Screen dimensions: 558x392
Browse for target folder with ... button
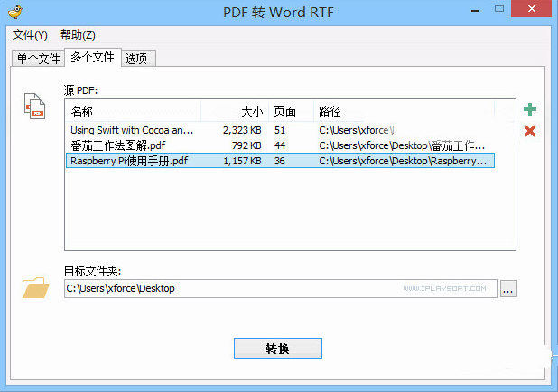[x=508, y=289]
